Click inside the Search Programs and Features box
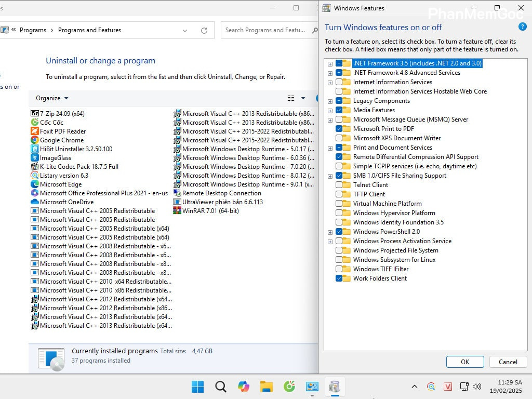532x399 pixels. [265, 30]
